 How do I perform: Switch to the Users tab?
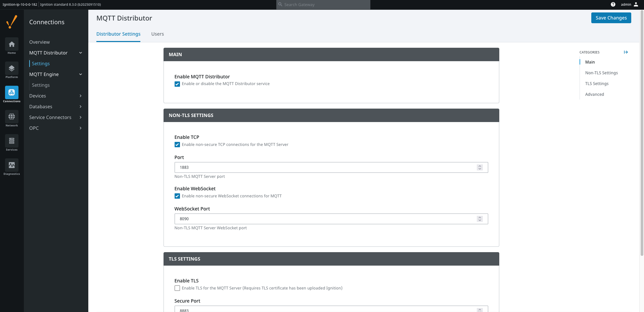point(157,34)
